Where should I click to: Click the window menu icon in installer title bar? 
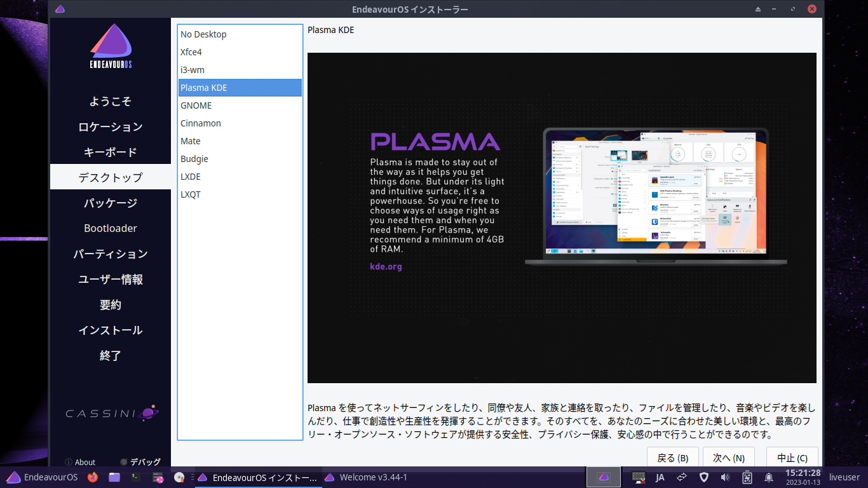(60, 10)
